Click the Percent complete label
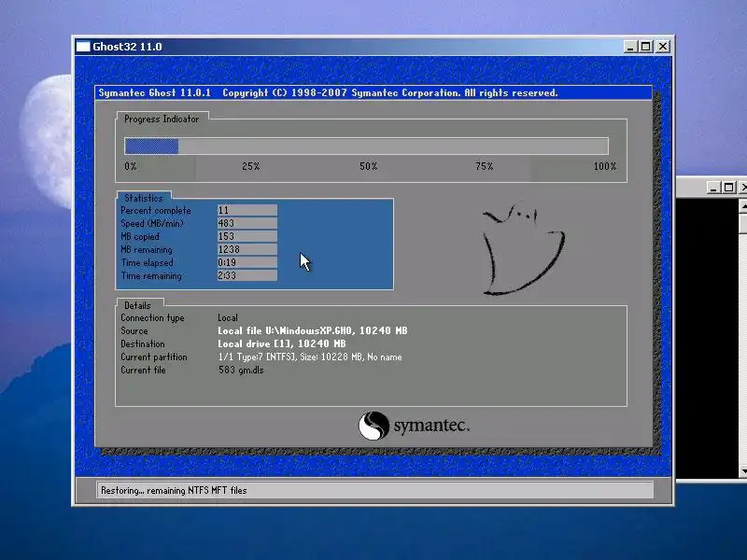747x560 pixels. (155, 210)
